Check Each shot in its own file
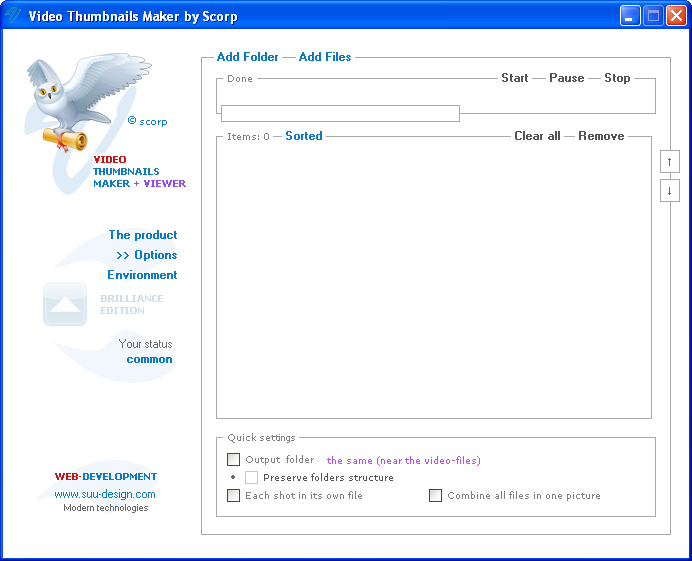Image resolution: width=692 pixels, height=561 pixels. coord(234,496)
